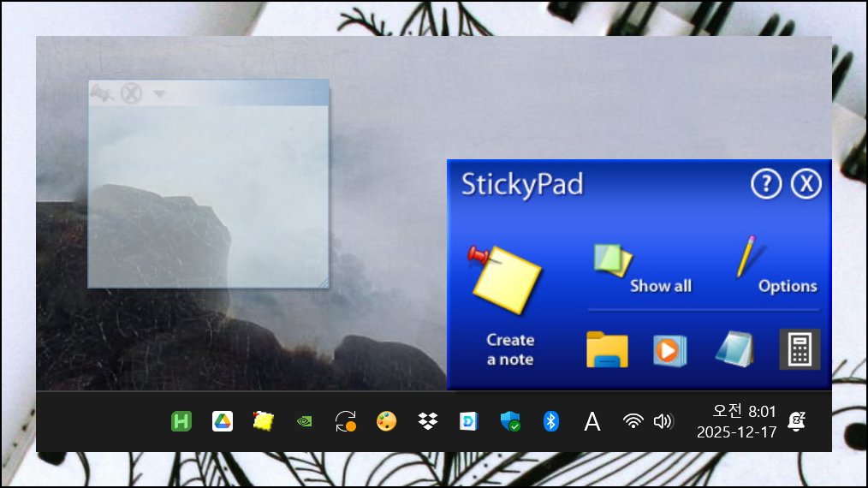Launch the Notepad shortcut in StickyPad
The width and height of the screenshot is (868, 488).
coord(734,349)
